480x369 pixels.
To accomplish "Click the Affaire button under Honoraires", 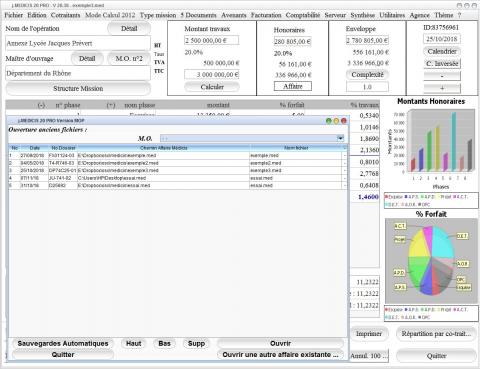I will tap(293, 86).
